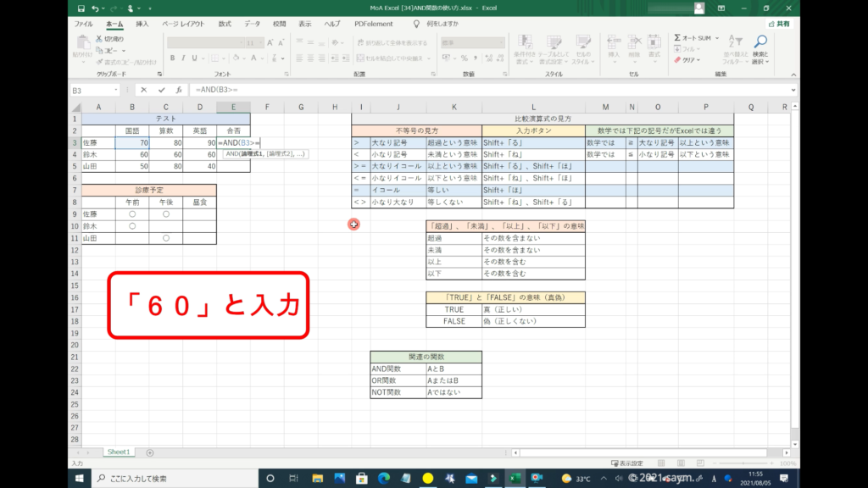Viewport: 868px width, 488px height.
Task: Switch to the 数式 ribbon tab
Action: click(x=225, y=24)
